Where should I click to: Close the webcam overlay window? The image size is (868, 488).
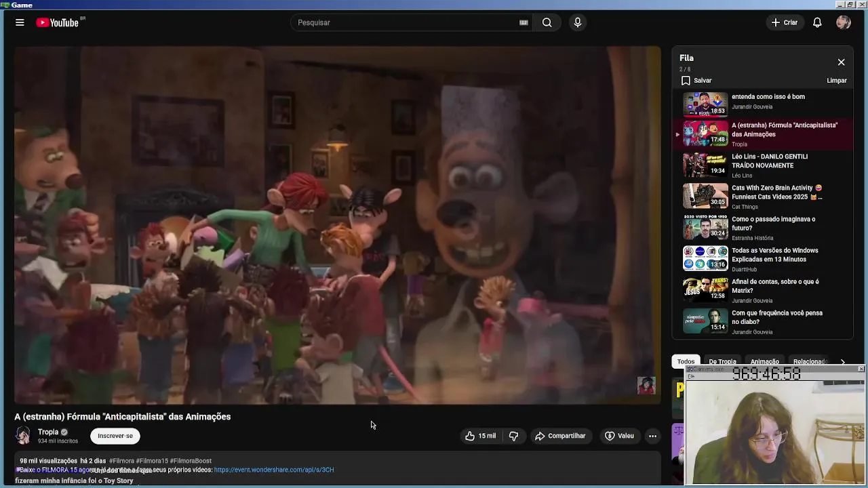tap(861, 369)
